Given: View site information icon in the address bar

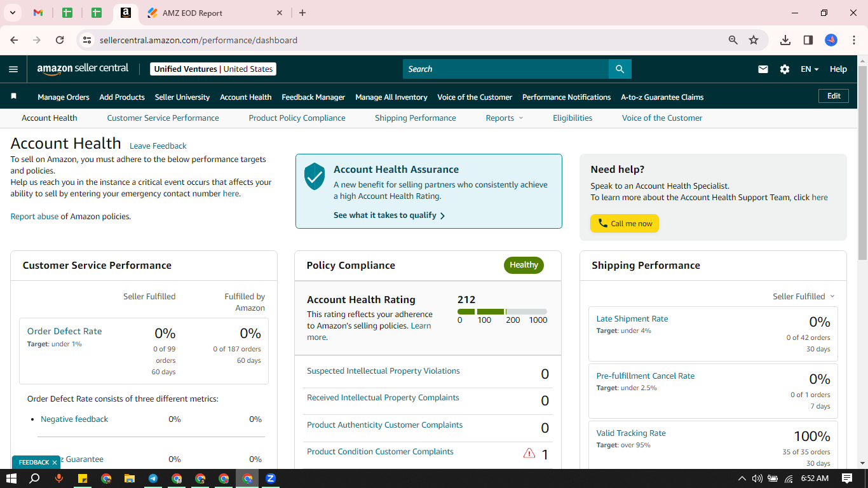Looking at the screenshot, I should (x=87, y=40).
